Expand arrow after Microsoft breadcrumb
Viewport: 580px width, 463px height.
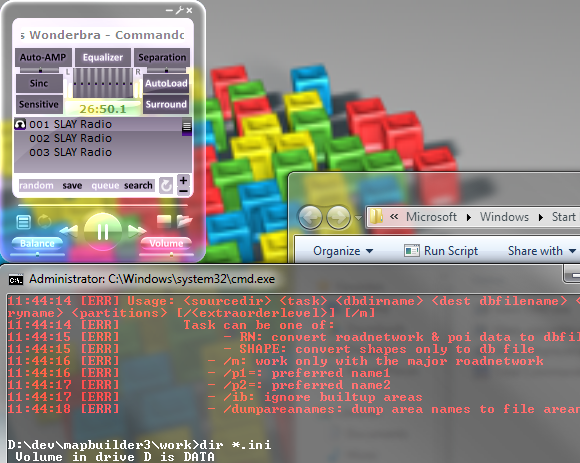[469, 217]
